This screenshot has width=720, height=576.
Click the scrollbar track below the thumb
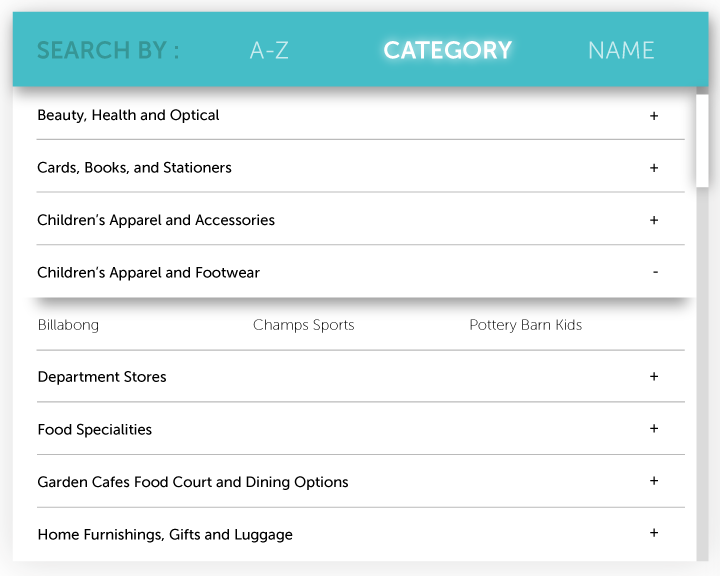tap(702, 374)
